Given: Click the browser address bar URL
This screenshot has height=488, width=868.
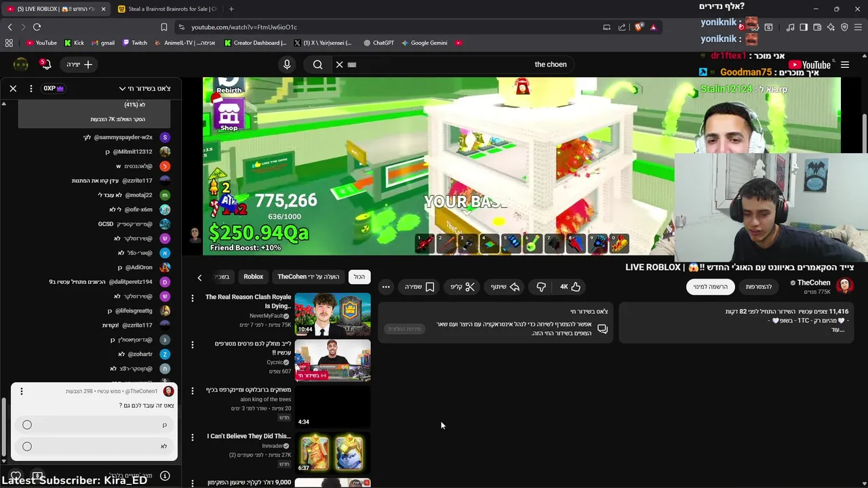Looking at the screenshot, I should (x=244, y=27).
